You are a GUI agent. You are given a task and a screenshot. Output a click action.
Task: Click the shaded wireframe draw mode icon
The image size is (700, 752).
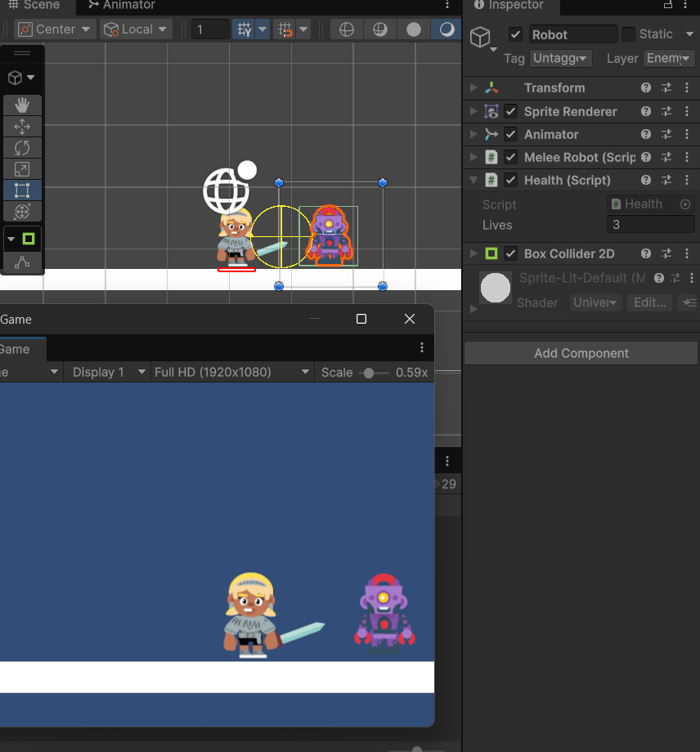[380, 29]
